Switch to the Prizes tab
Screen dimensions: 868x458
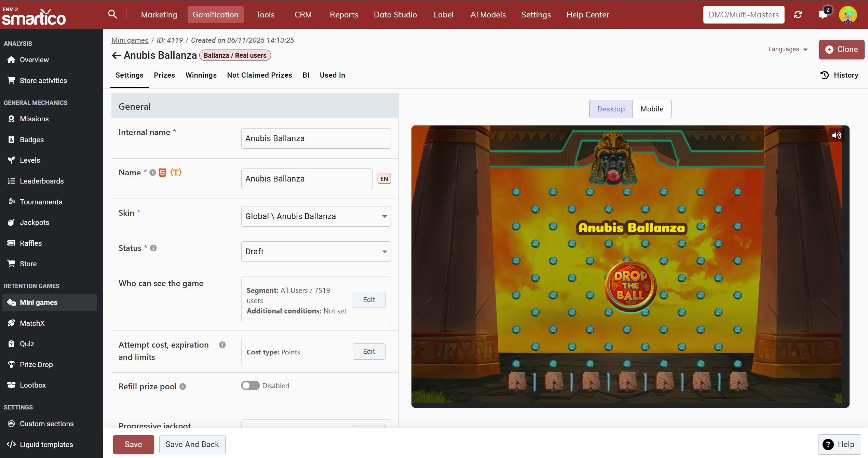click(164, 75)
